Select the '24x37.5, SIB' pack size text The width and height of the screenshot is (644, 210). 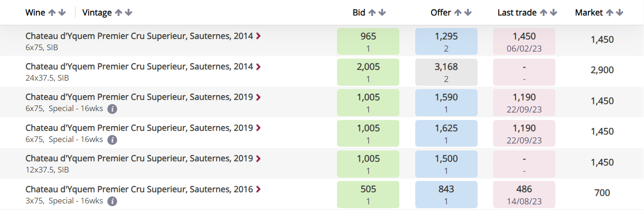coord(47,78)
